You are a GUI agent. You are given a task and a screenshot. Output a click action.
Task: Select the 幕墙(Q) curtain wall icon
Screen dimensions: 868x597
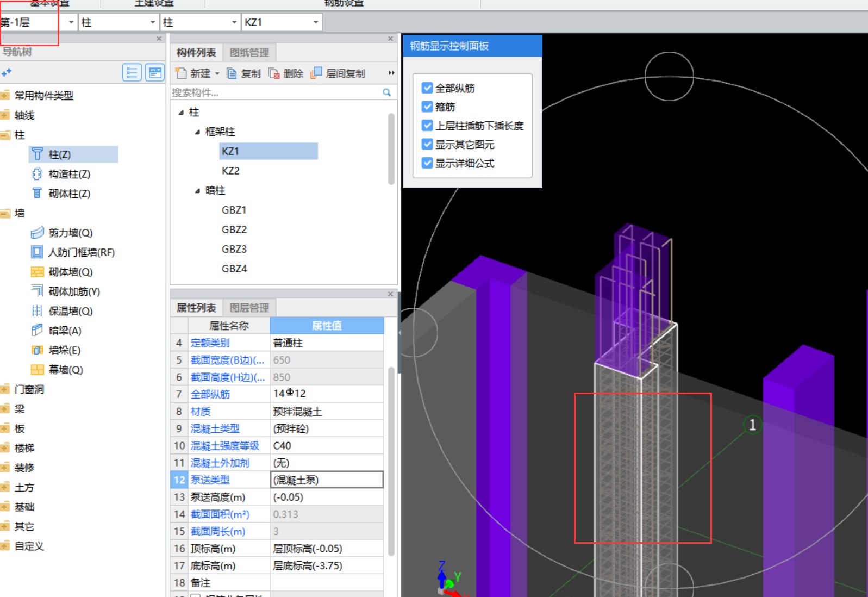[x=37, y=369]
